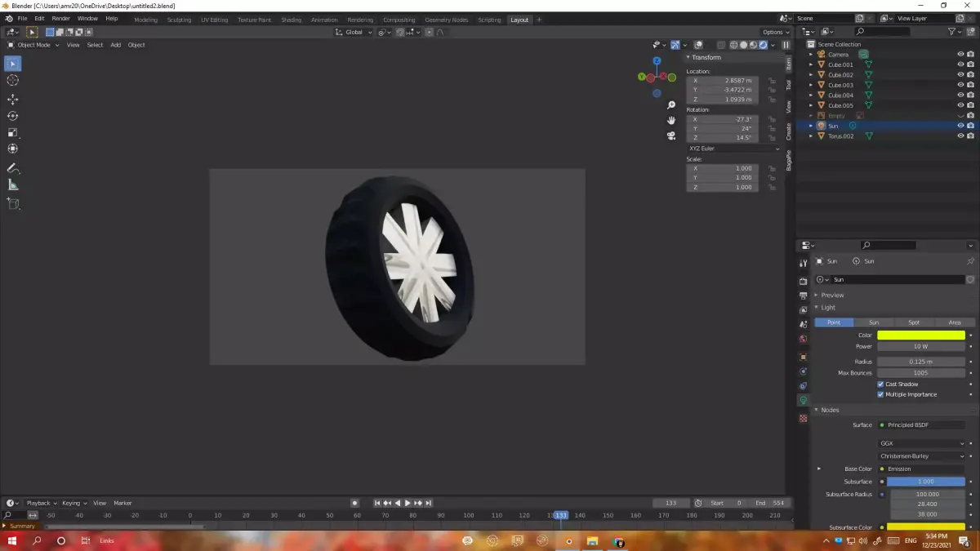Screen dimensions: 980x551
Task: Select the Add Cube tool
Action: point(13,203)
